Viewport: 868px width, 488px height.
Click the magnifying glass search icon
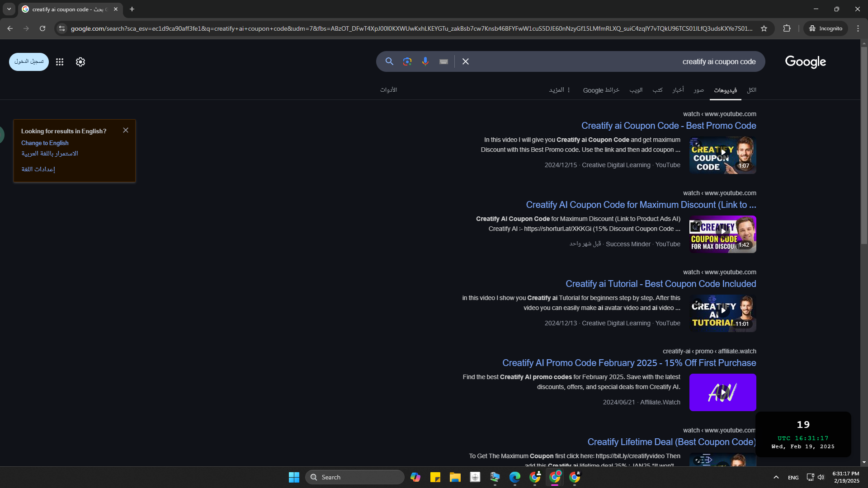(389, 61)
